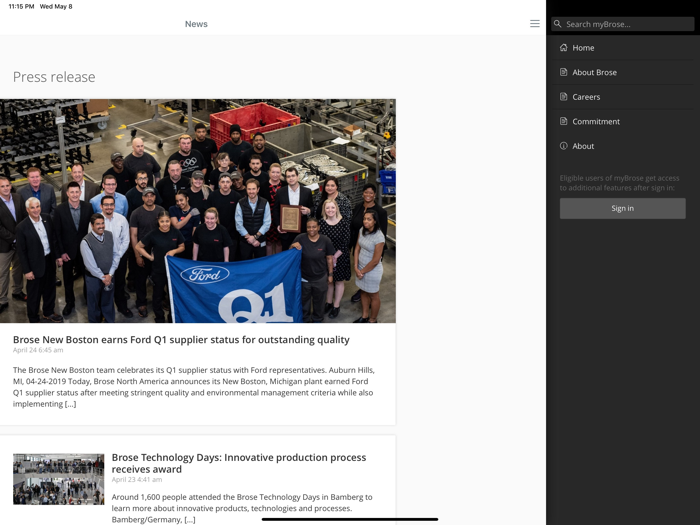Open the About menu entry

click(622, 146)
